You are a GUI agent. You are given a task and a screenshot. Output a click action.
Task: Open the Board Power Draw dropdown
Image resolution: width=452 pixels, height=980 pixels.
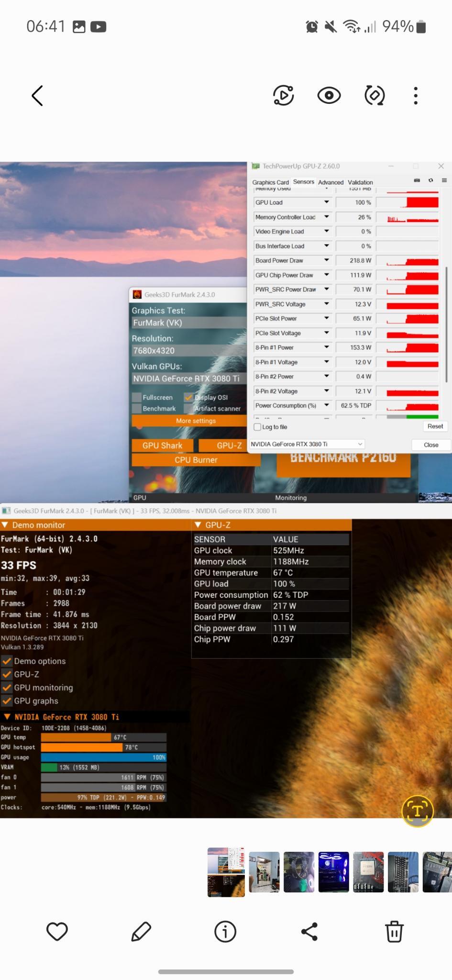327,260
